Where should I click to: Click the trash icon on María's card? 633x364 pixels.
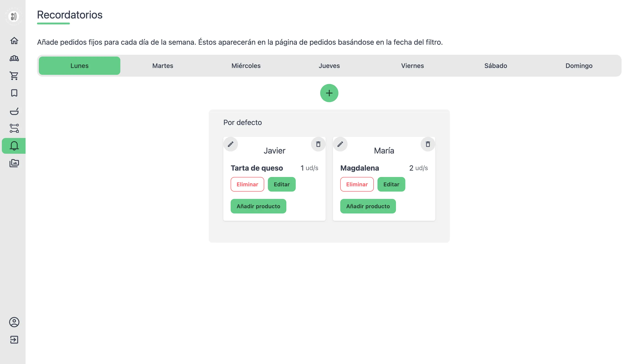pyautogui.click(x=427, y=144)
